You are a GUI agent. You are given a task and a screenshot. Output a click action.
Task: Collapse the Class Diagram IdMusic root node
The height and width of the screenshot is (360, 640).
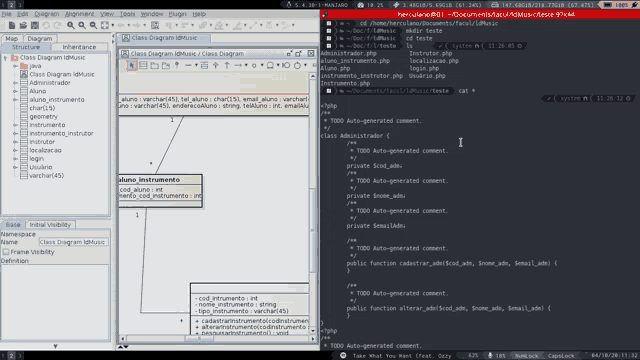pos(5,58)
